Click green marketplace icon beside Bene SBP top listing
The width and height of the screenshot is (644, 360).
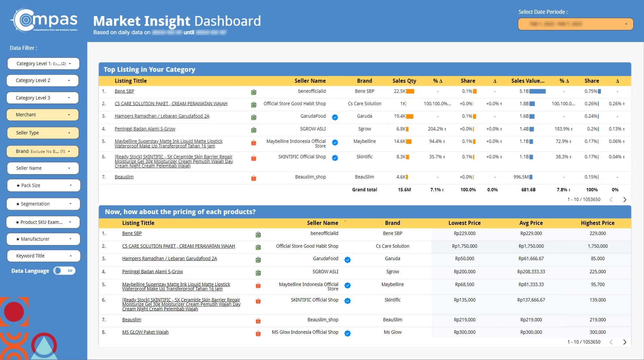point(254,92)
